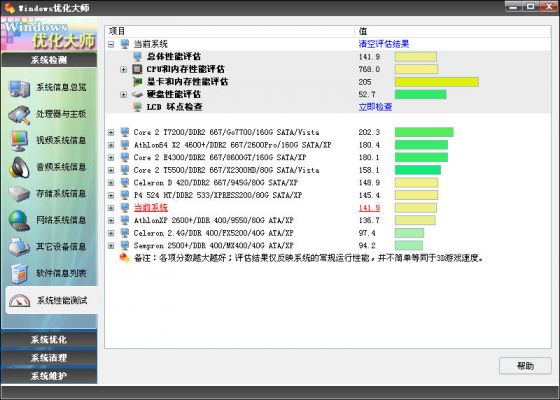Expand 硬盘性能评估 row
The height and width of the screenshot is (400, 560).
[124, 95]
